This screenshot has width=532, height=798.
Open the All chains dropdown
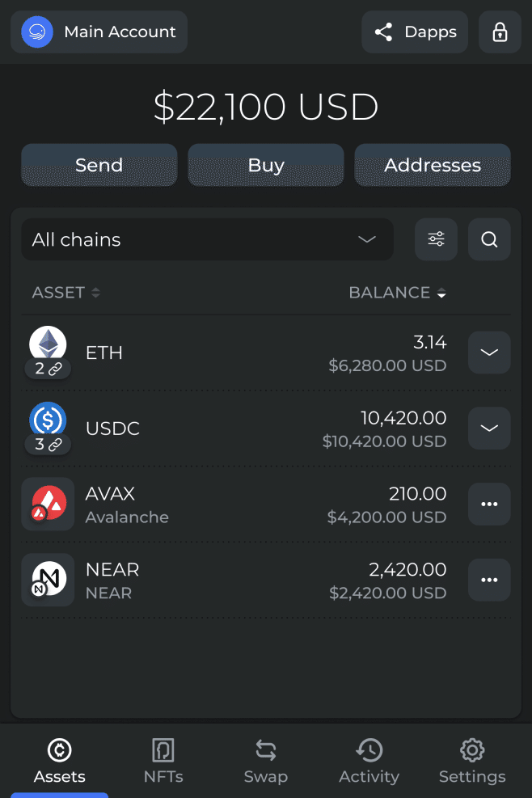tap(207, 239)
